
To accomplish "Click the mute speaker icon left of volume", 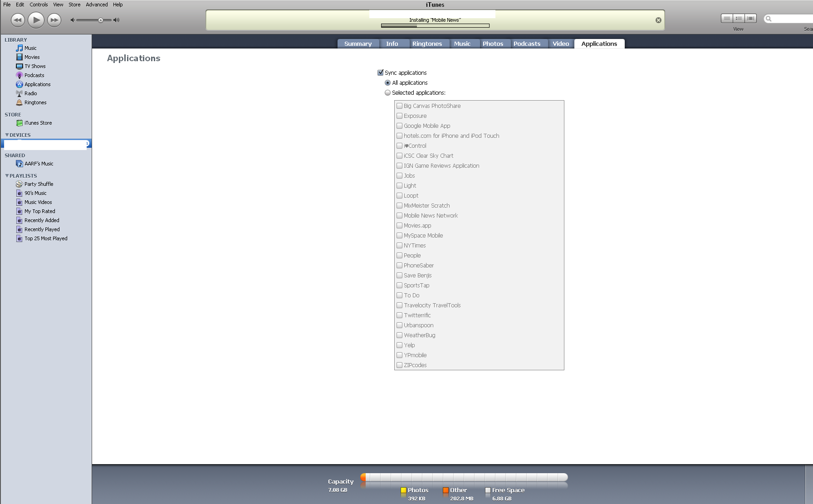I will click(x=72, y=20).
